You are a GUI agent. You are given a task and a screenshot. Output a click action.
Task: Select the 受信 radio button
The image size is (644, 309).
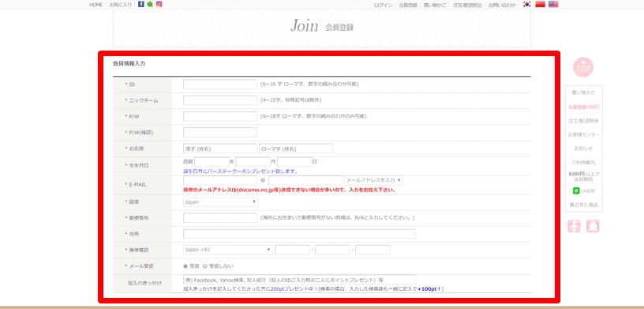[x=185, y=266]
